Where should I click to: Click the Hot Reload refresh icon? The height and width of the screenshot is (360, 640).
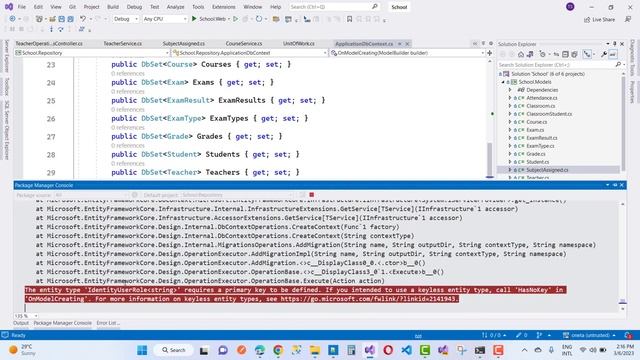259,19
